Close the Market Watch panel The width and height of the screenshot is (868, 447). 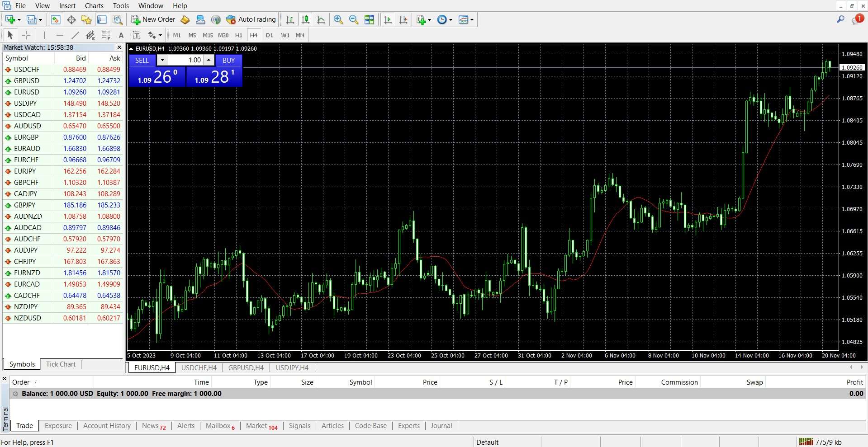tap(119, 47)
